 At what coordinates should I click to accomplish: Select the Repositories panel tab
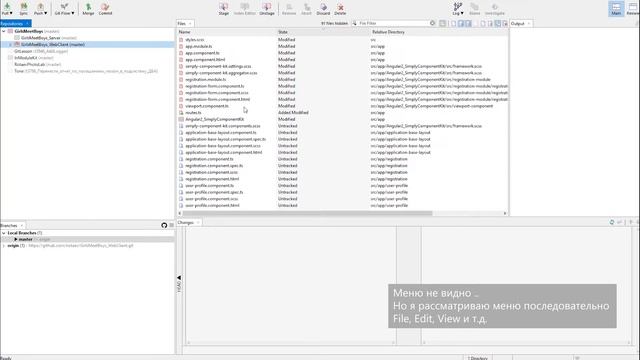pos(15,24)
